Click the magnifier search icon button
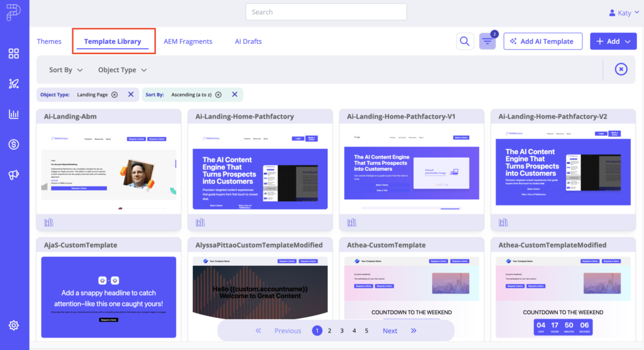The width and height of the screenshot is (644, 350). [x=465, y=41]
